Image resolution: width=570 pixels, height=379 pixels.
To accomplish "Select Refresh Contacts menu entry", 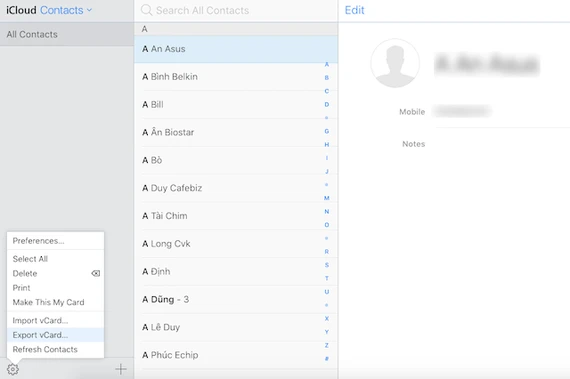I will point(55,350).
